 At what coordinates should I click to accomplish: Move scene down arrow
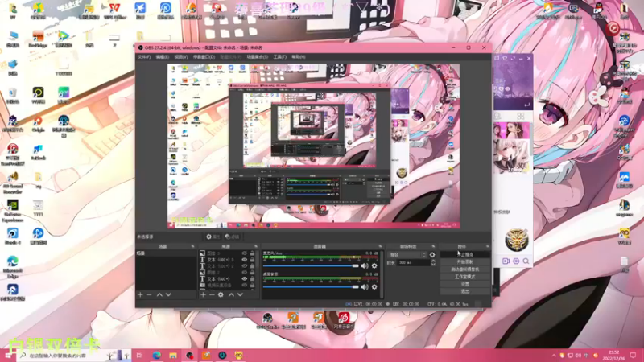tap(168, 294)
